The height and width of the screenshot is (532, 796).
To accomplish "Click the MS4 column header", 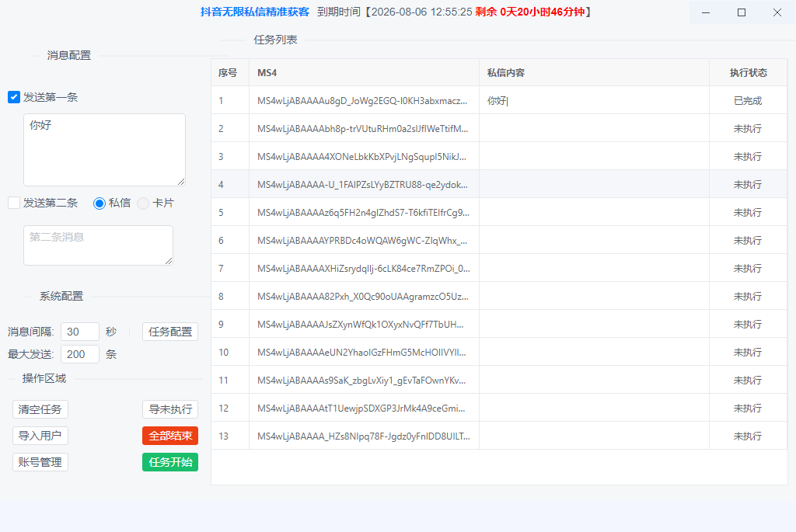I will pos(364,72).
